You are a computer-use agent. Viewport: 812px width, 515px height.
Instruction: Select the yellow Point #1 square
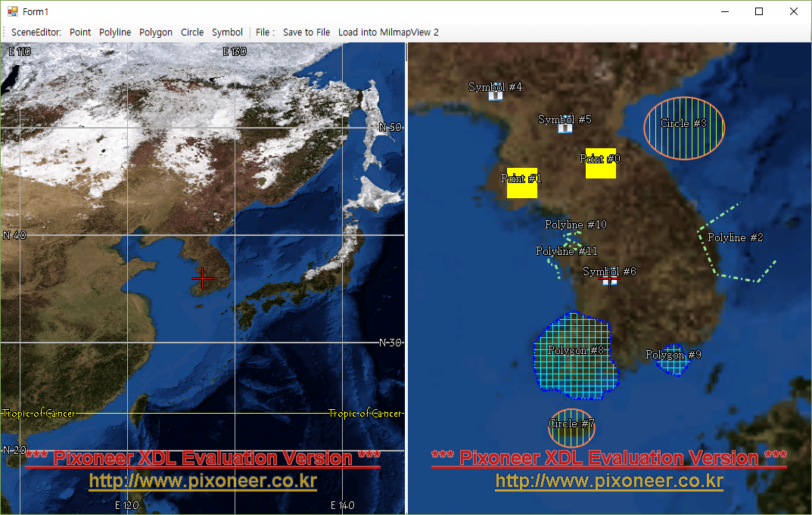(x=522, y=183)
